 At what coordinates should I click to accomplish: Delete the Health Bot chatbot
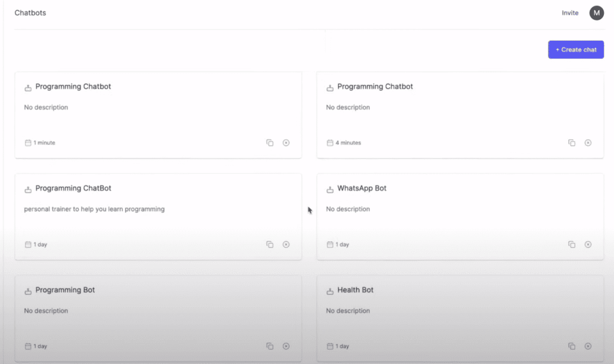(x=588, y=346)
